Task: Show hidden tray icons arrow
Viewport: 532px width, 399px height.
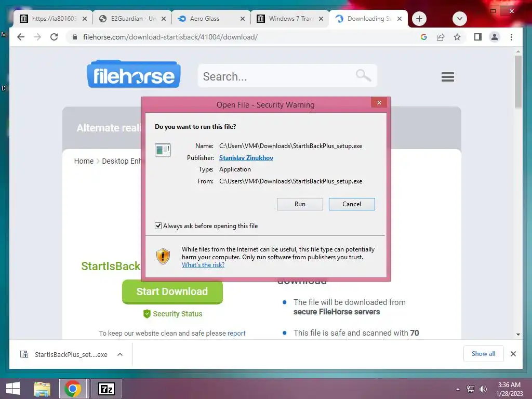Action: pos(458,389)
